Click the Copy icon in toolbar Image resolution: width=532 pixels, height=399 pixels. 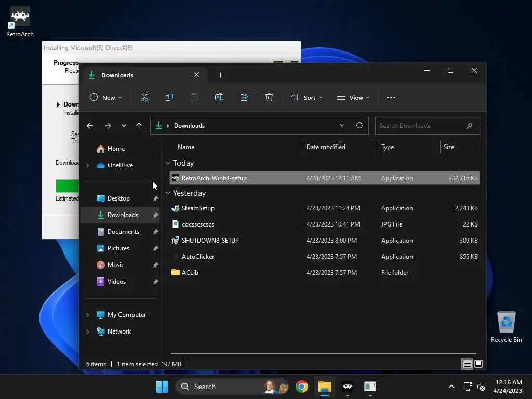coord(169,97)
